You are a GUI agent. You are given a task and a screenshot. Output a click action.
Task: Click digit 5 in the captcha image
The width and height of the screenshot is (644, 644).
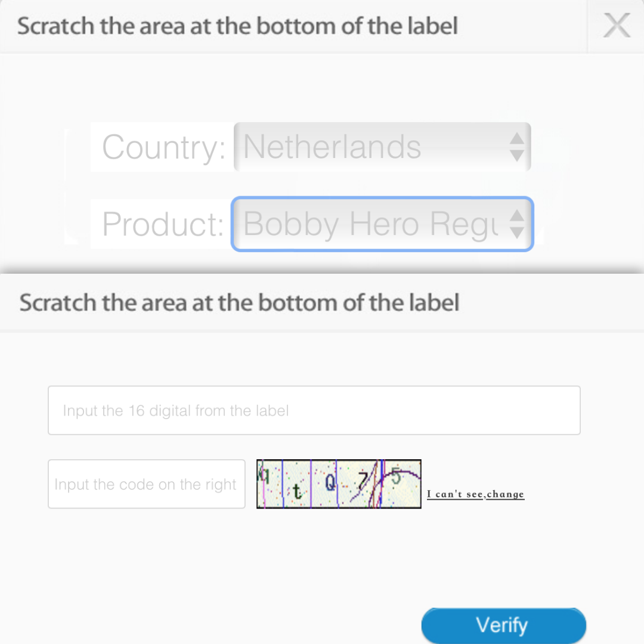396,476
